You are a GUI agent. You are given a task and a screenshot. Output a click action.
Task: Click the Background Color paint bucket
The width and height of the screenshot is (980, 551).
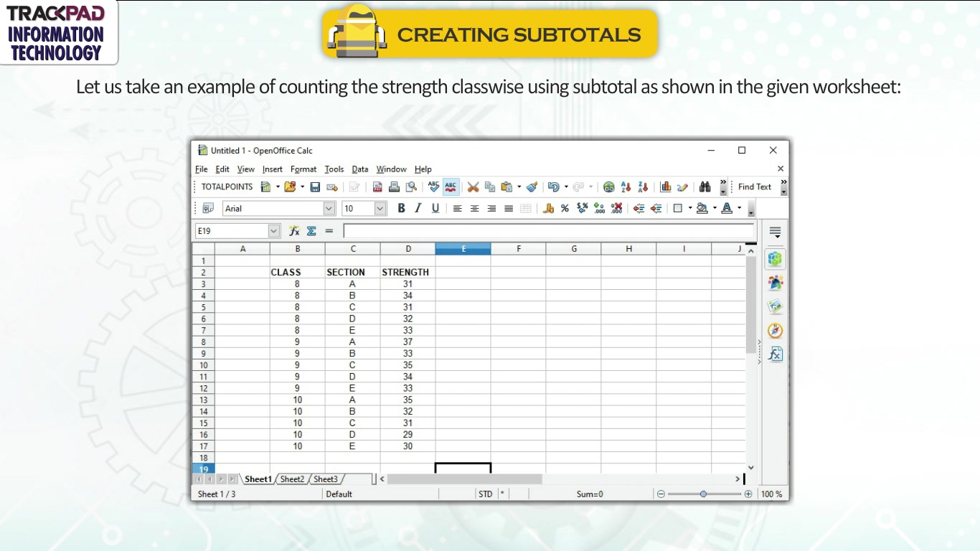coord(702,208)
